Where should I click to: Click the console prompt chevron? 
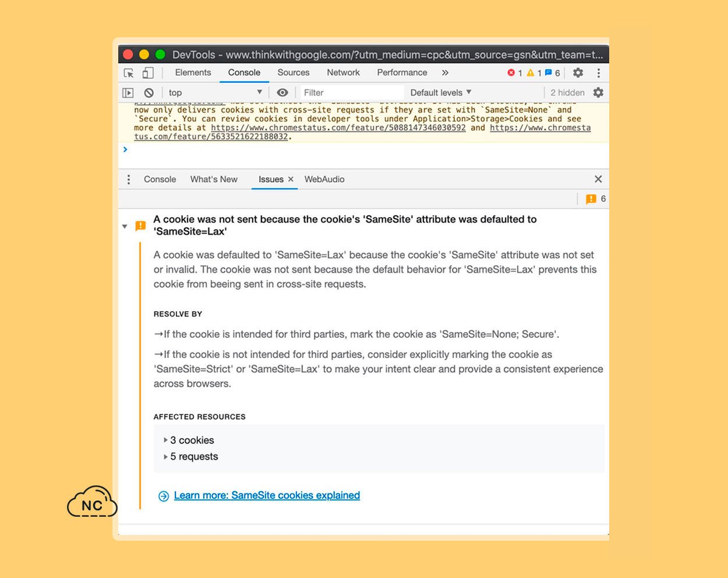coord(125,150)
